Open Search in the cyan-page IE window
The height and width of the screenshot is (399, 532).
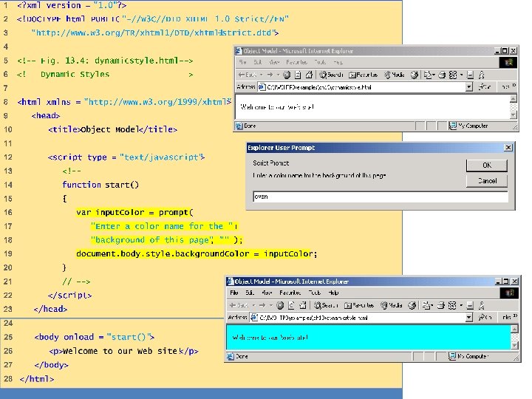pos(326,305)
